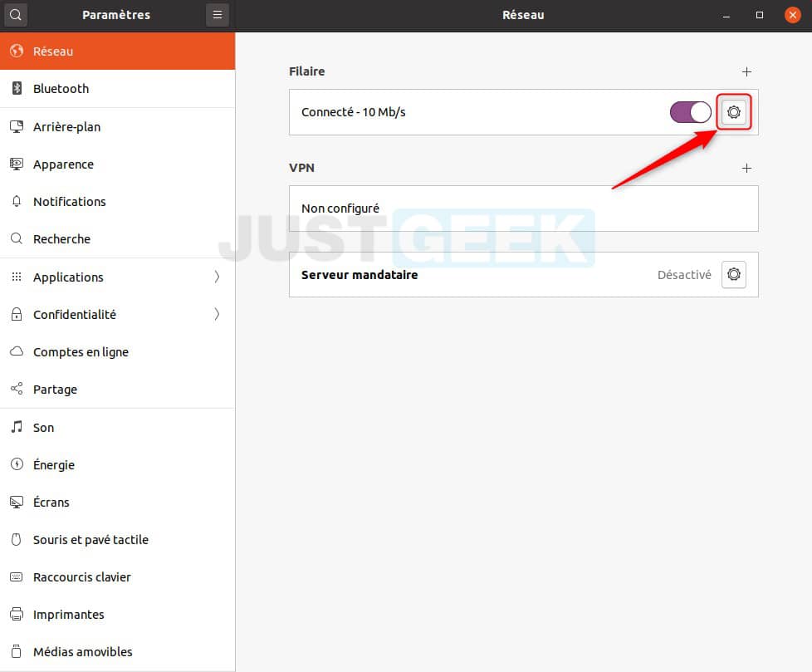Viewport: 812px width, 672px height.
Task: Expand the Confidentialité submenu chevron
Action: [217, 314]
